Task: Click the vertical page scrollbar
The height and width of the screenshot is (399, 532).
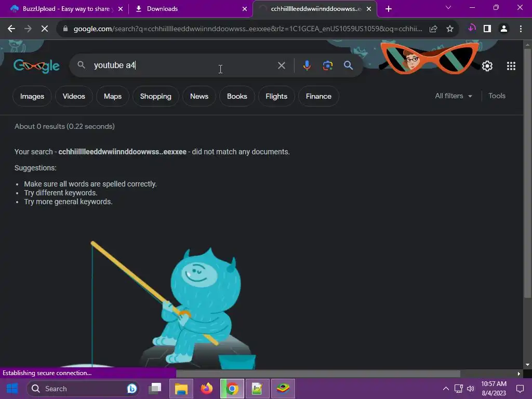Action: click(x=527, y=173)
